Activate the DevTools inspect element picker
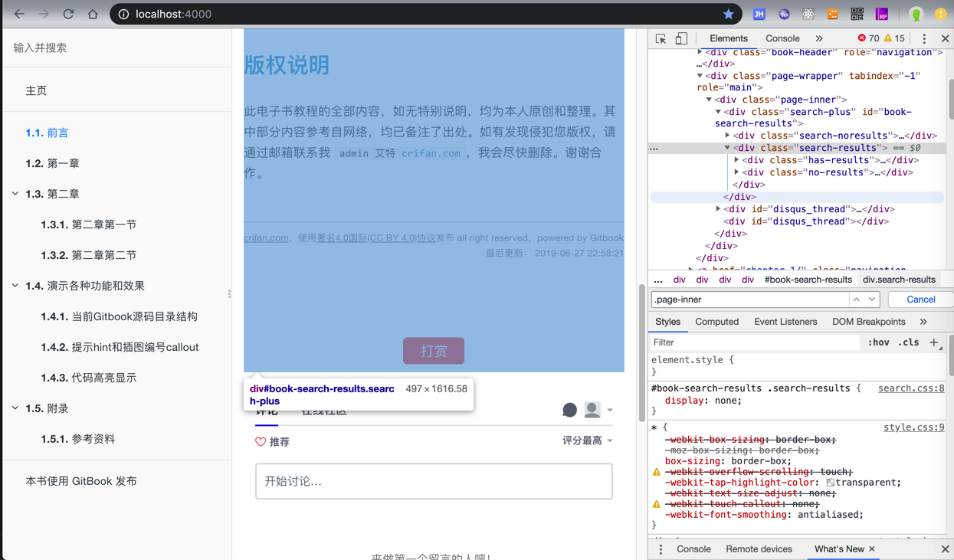954x560 pixels. [661, 38]
